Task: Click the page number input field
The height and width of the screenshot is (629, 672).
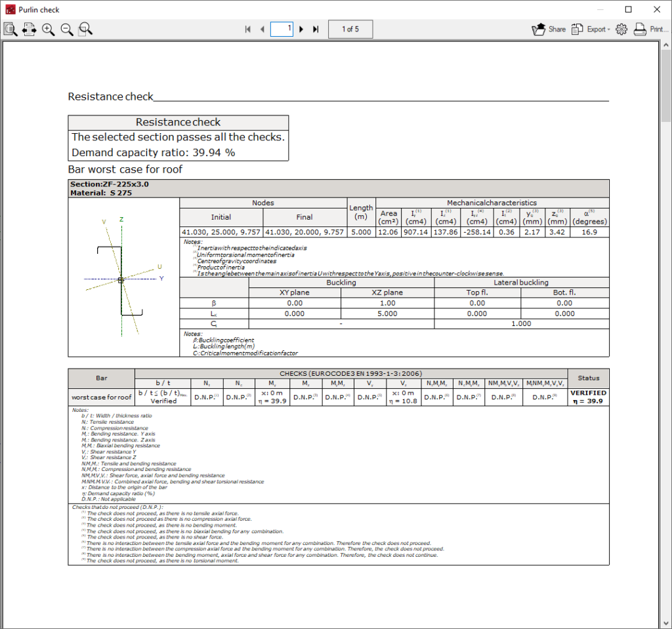Action: [282, 29]
